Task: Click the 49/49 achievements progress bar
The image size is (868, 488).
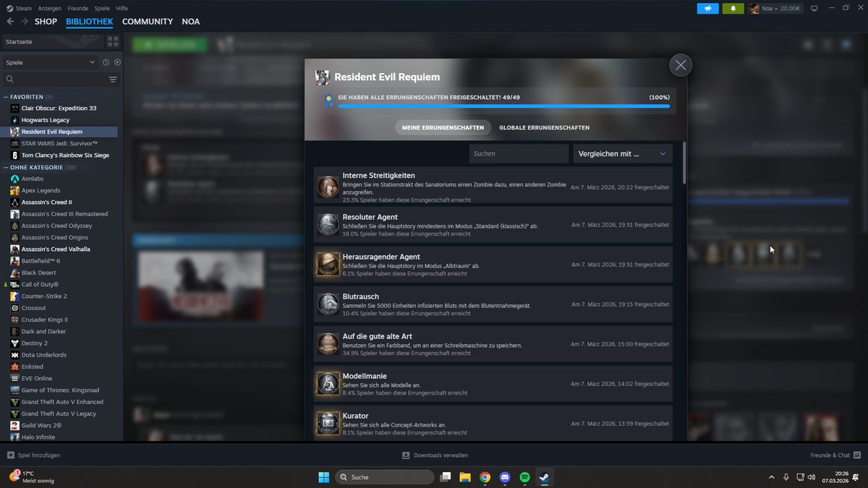Action: (x=504, y=106)
